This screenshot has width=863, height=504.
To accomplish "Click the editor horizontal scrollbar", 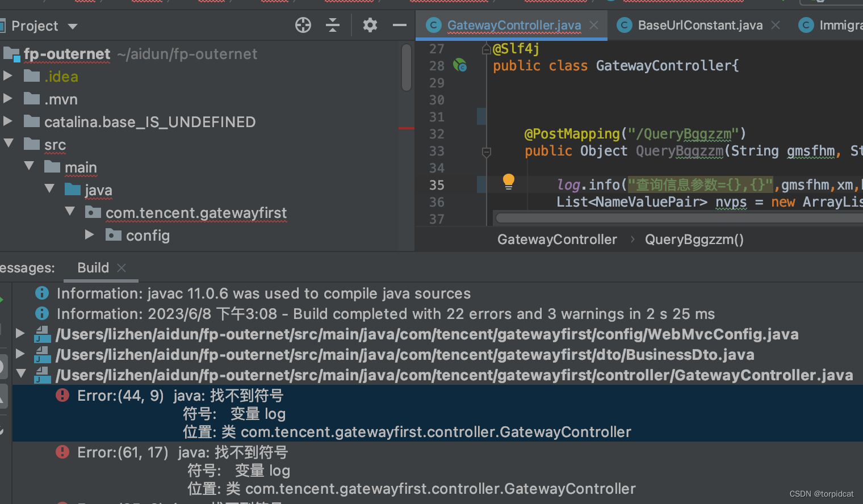I will click(x=679, y=219).
